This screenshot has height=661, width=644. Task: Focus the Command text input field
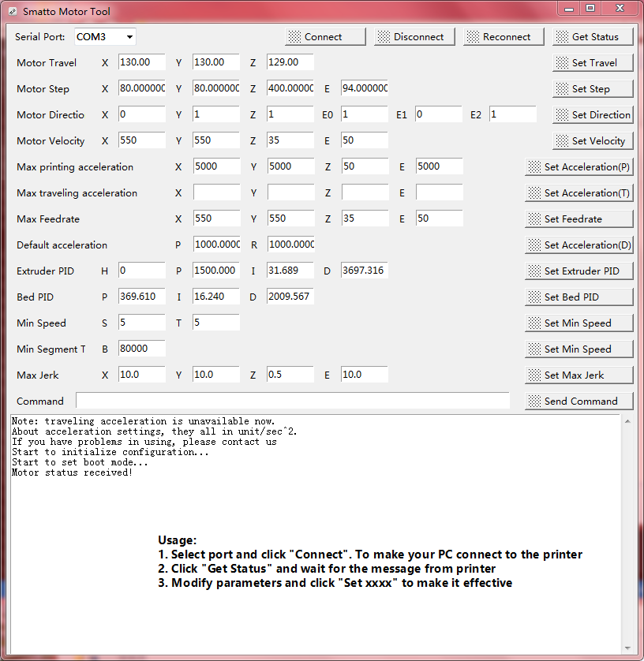[292, 401]
